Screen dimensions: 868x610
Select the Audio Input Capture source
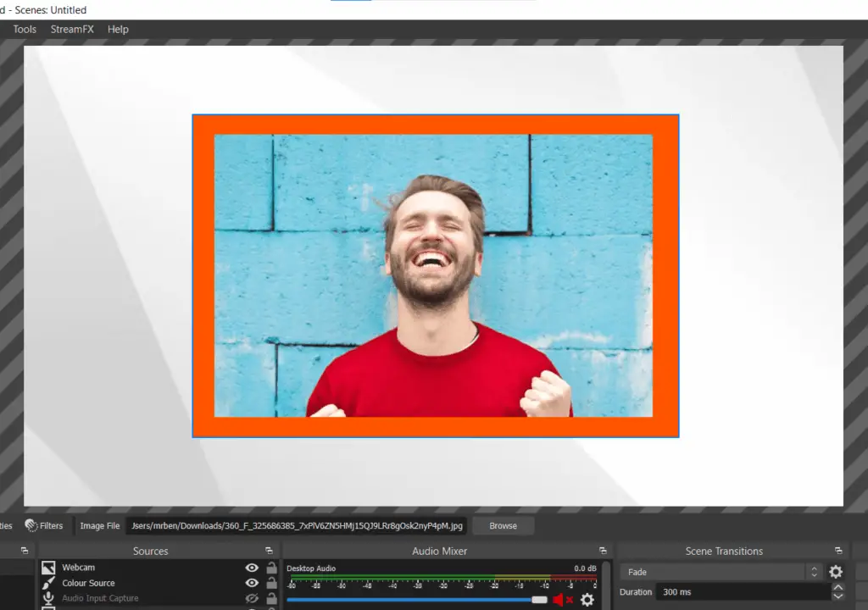coord(159,598)
